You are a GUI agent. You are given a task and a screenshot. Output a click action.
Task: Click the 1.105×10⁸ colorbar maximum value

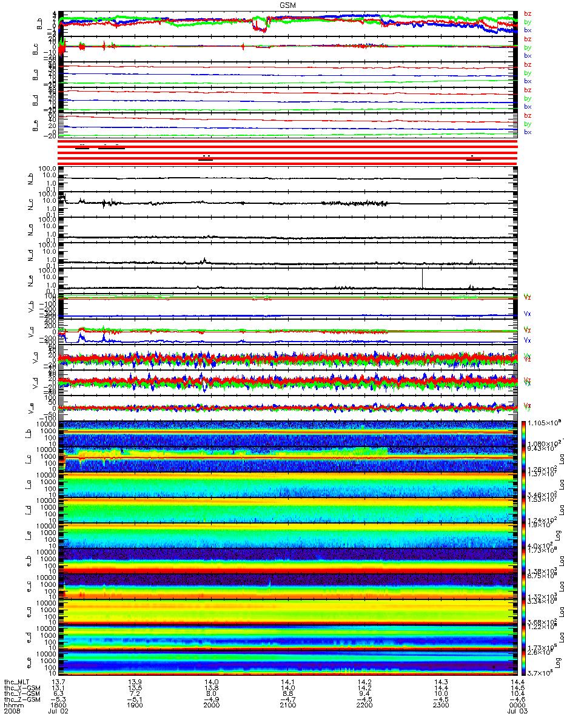[545, 422]
